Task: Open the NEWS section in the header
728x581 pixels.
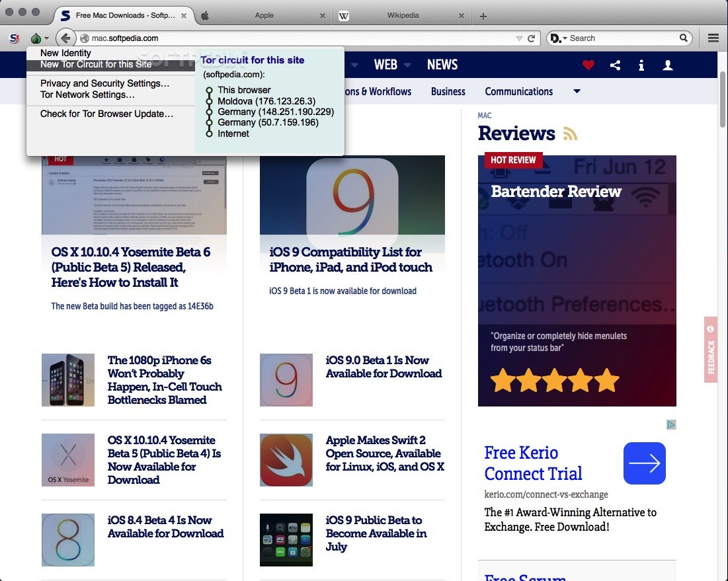Action: pyautogui.click(x=442, y=65)
